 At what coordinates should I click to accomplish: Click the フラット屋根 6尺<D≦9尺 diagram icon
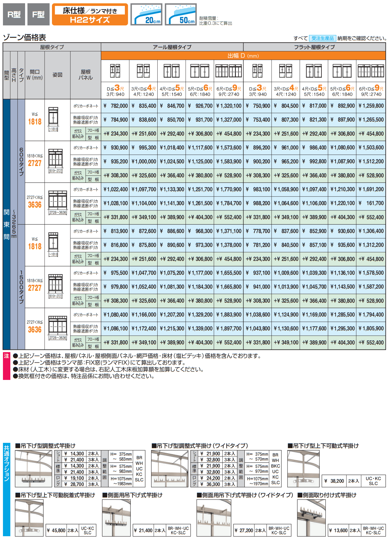[371, 71]
